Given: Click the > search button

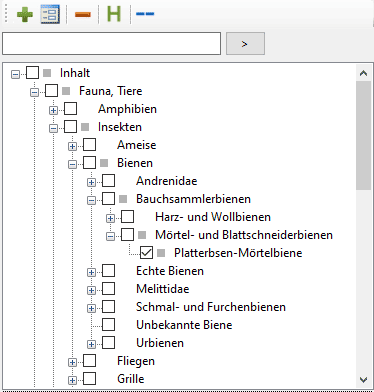Looking at the screenshot, I should point(245,44).
